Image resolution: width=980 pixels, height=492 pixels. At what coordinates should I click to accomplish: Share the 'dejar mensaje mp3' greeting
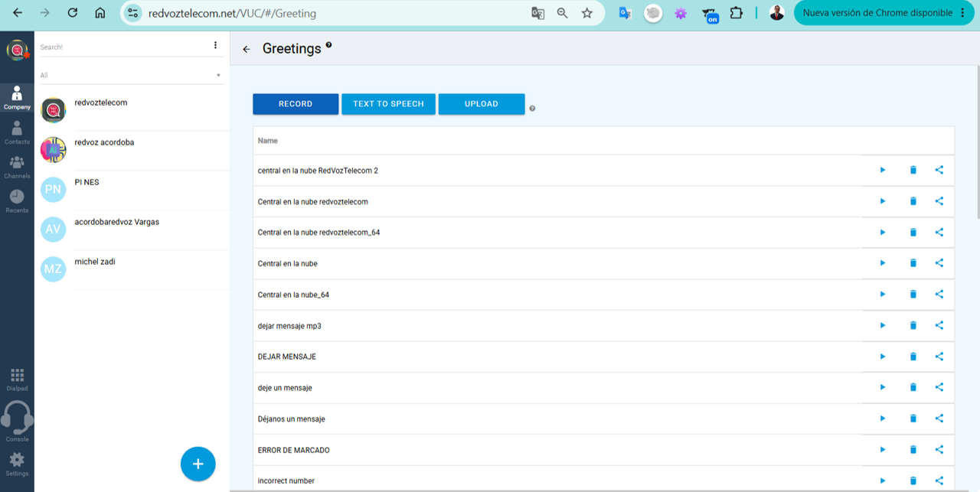939,325
